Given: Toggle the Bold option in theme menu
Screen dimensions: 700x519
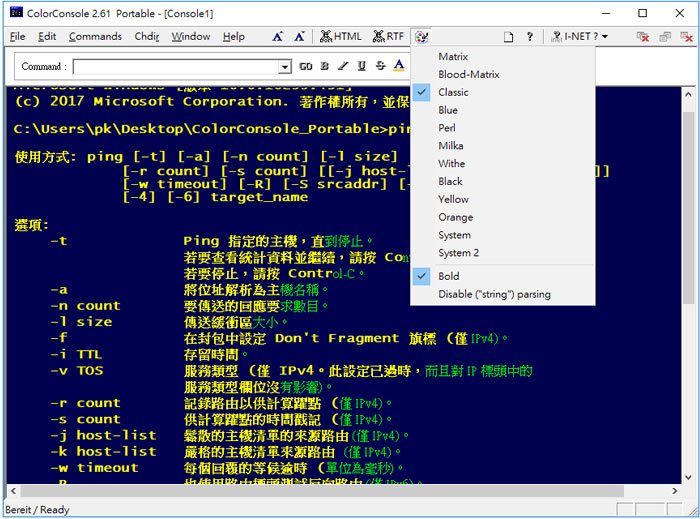Looking at the screenshot, I should click(449, 276).
